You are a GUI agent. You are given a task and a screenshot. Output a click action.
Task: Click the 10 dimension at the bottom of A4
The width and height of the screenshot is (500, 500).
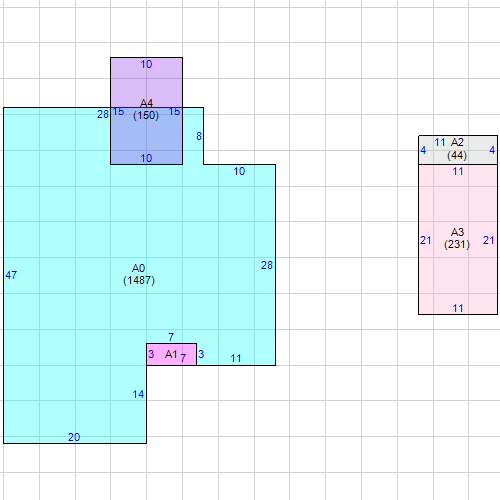[146, 158]
